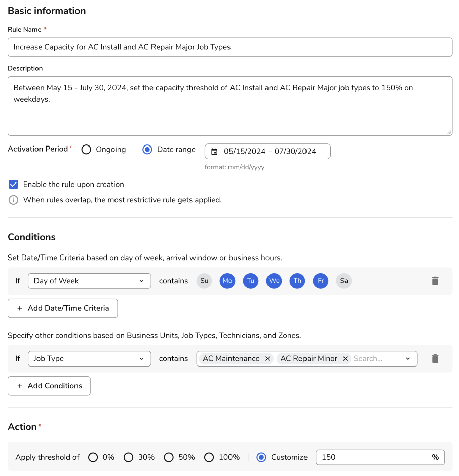Click Add Date/Time Criteria button
Screen dimensions: 459x476
pos(63,308)
